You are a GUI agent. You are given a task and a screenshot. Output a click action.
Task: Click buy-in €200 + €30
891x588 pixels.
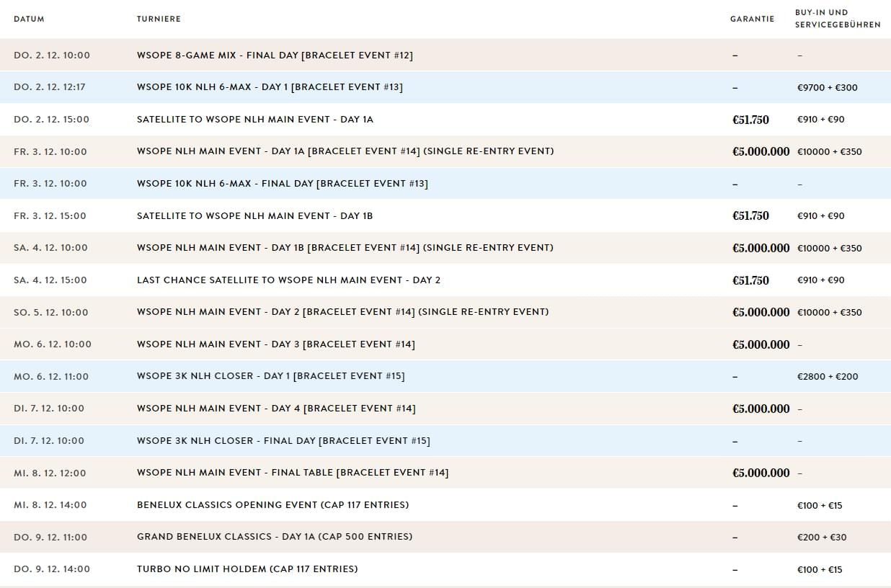click(x=822, y=538)
